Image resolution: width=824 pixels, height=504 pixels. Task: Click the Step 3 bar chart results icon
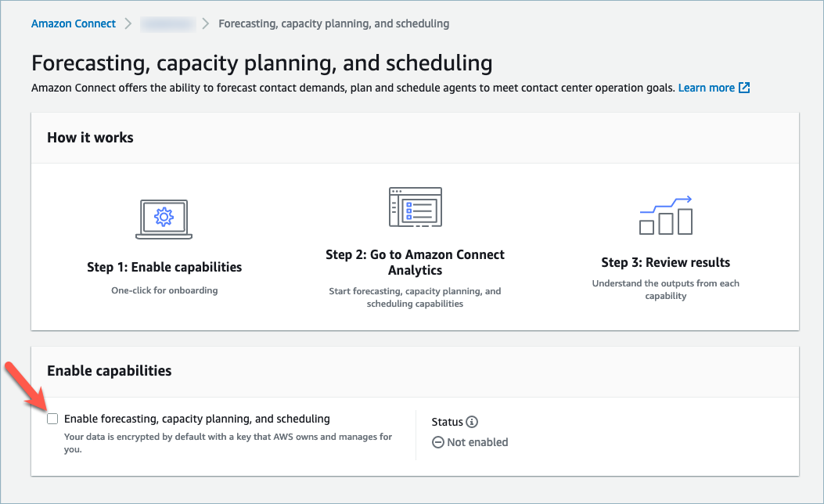(x=665, y=214)
